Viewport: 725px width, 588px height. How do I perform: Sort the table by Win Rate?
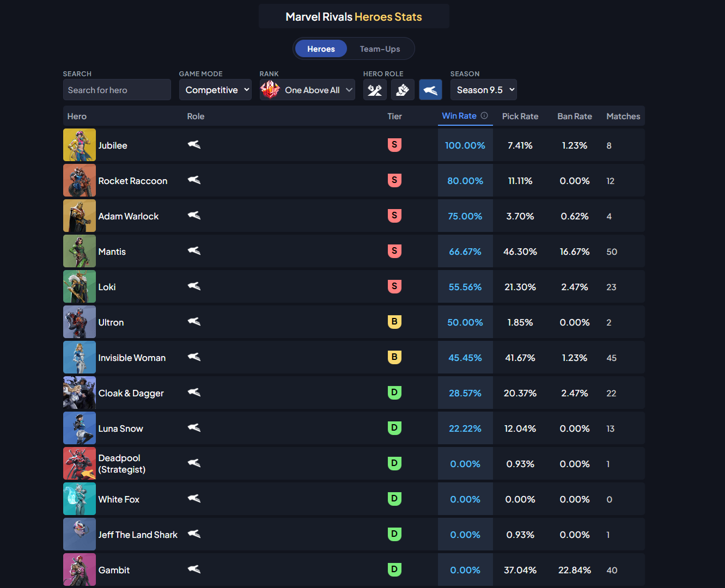click(459, 116)
